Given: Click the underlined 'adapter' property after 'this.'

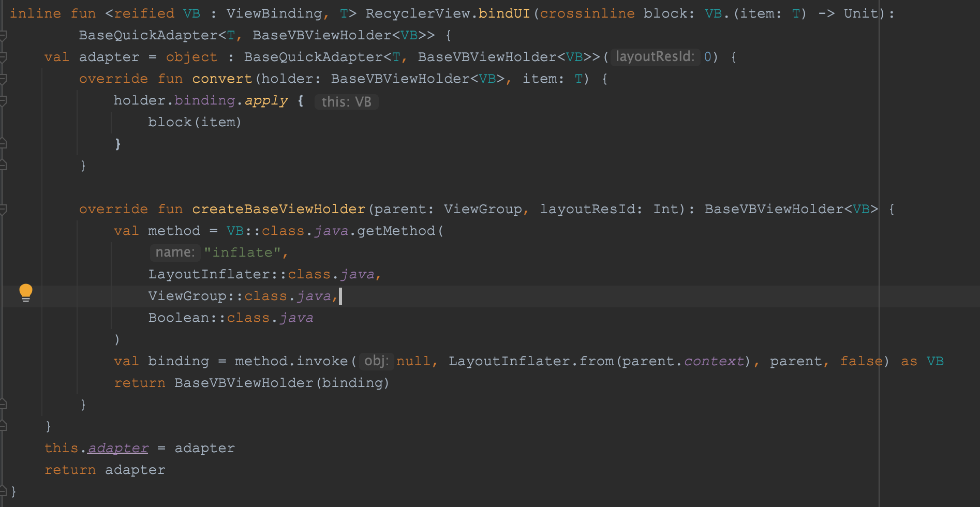Looking at the screenshot, I should click(x=118, y=448).
